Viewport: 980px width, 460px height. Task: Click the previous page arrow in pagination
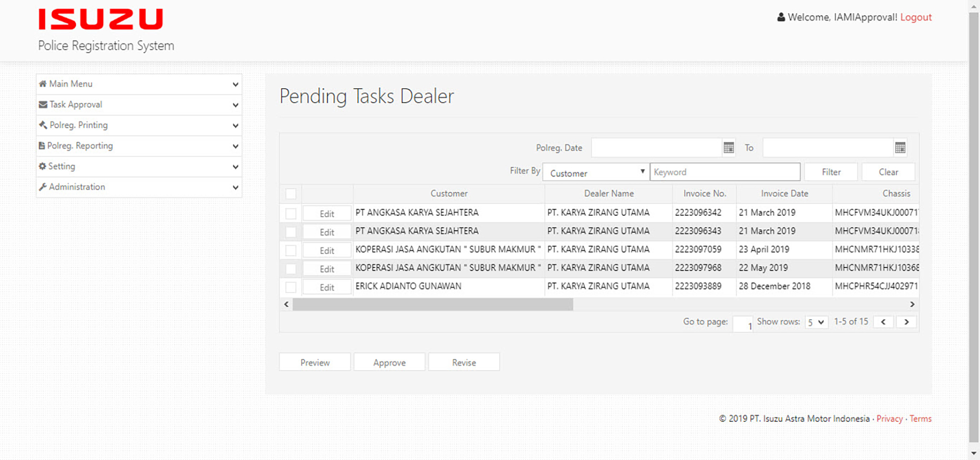point(883,322)
